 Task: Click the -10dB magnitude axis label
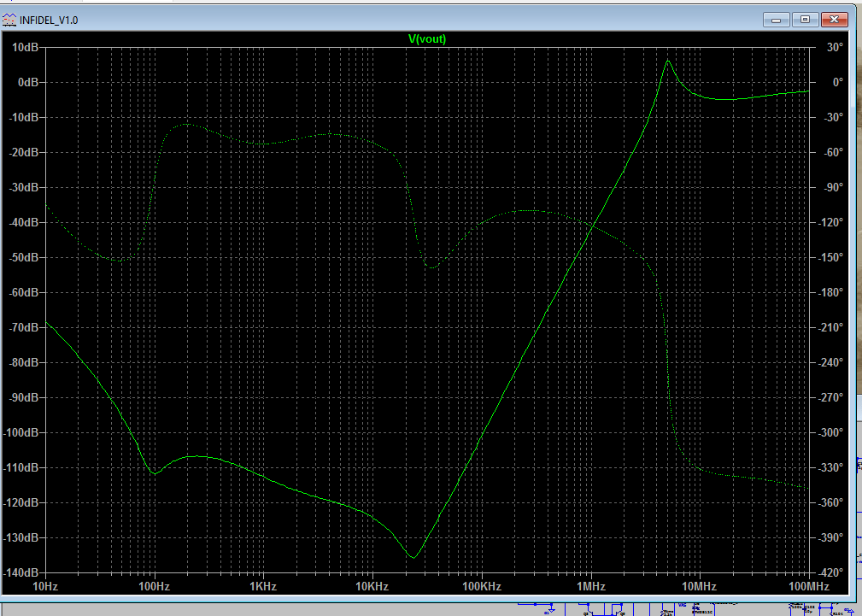point(24,117)
